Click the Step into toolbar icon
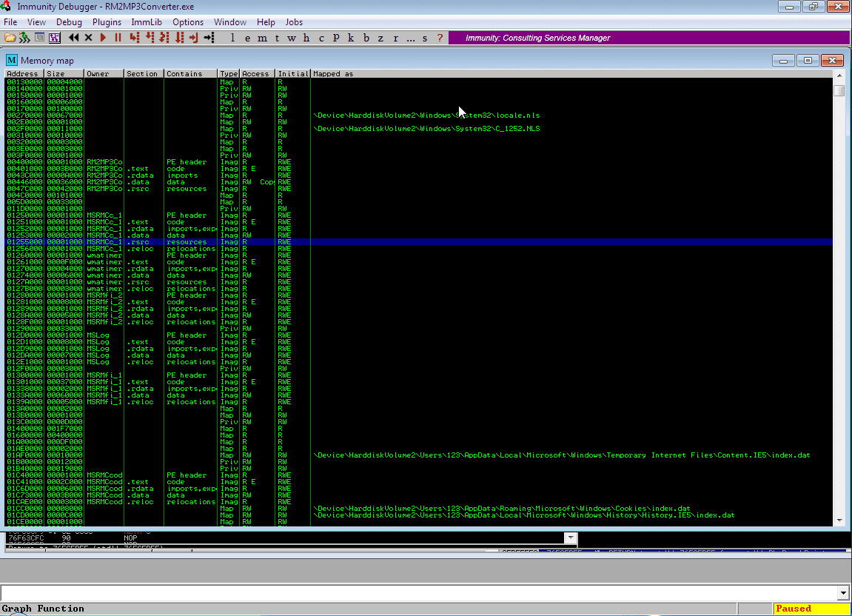This screenshot has height=616, width=852. pos(133,38)
